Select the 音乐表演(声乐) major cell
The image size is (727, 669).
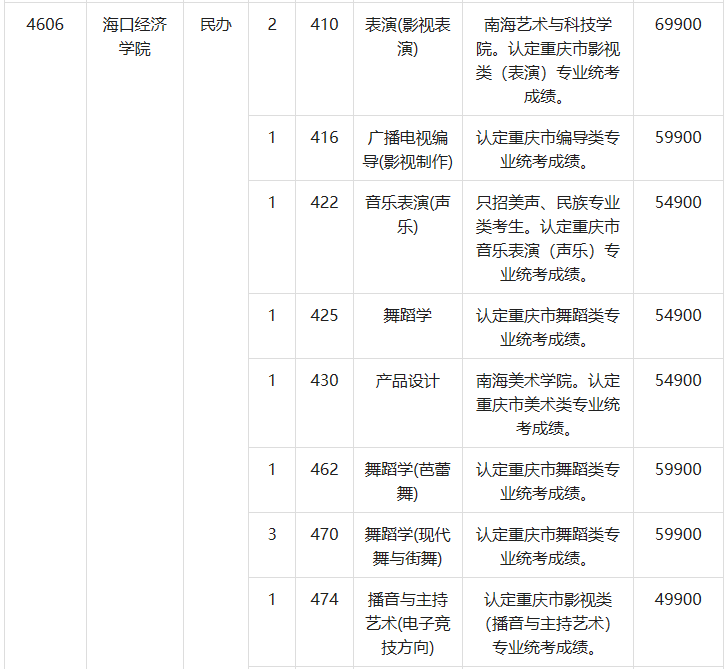pyautogui.click(x=407, y=215)
